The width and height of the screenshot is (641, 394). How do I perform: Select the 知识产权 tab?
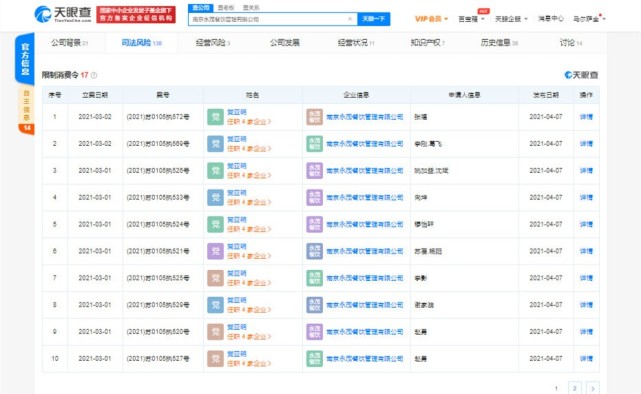coord(428,43)
